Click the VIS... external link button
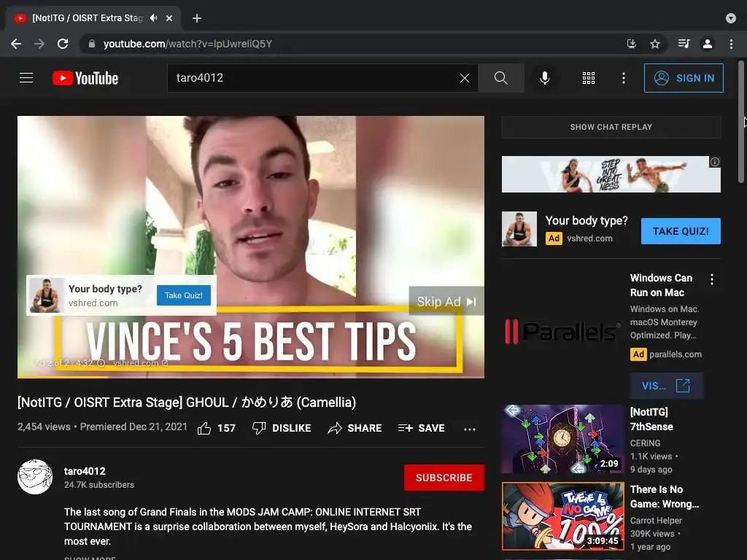Viewport: 747px width, 560px height. click(x=666, y=386)
